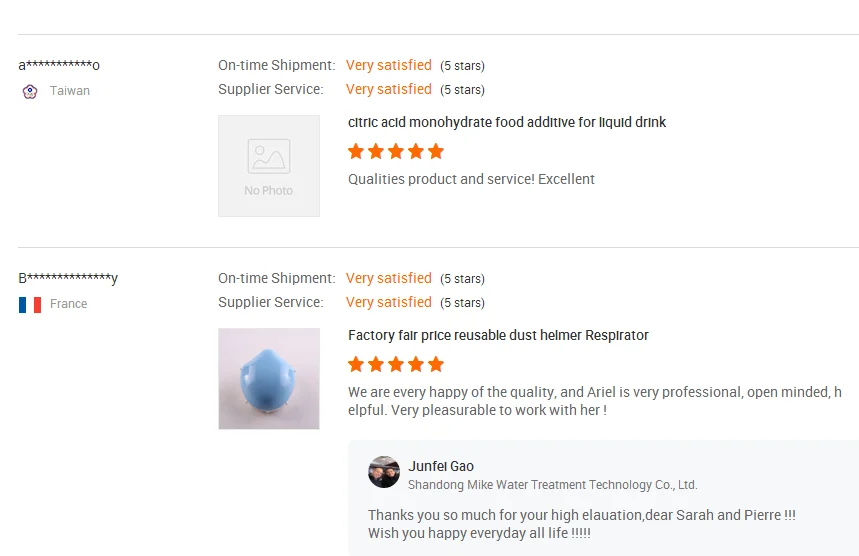This screenshot has width=859, height=556.
Task: Click the Junfei Gao name
Action: pos(441,466)
